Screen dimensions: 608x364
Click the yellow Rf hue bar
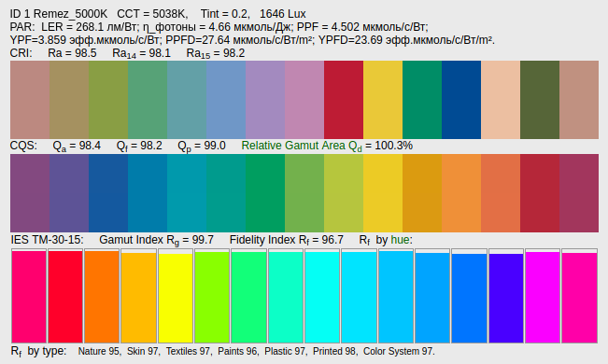tap(176, 296)
